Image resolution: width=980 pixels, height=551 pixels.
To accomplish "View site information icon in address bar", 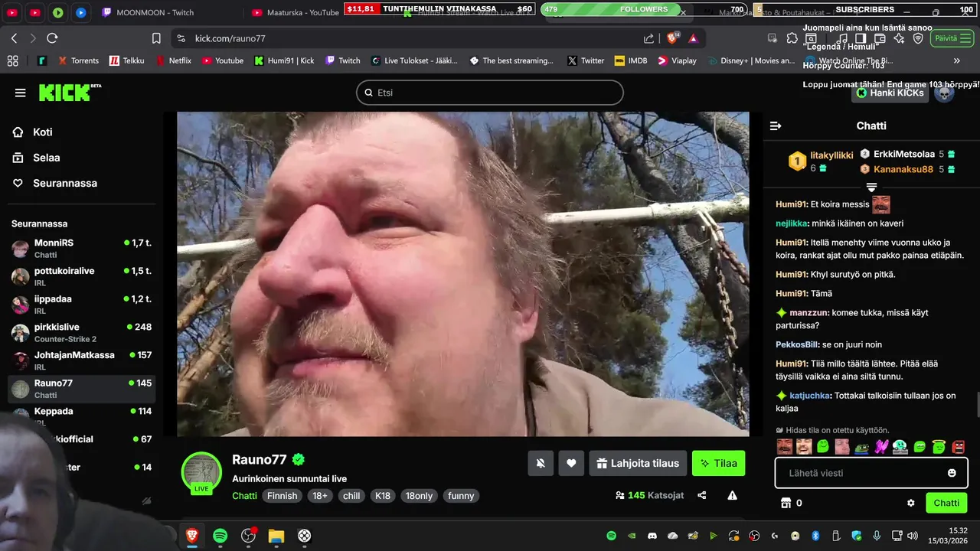I will pyautogui.click(x=180, y=38).
